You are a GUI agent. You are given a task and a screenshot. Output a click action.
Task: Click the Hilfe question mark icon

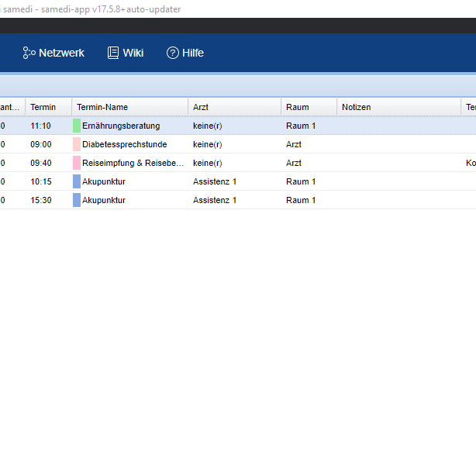click(x=172, y=53)
